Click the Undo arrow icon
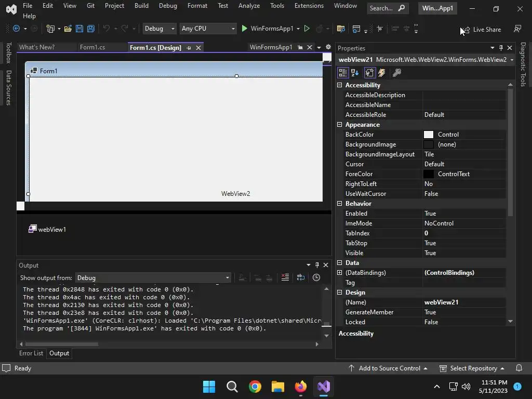The width and height of the screenshot is (532, 399). [x=106, y=29]
